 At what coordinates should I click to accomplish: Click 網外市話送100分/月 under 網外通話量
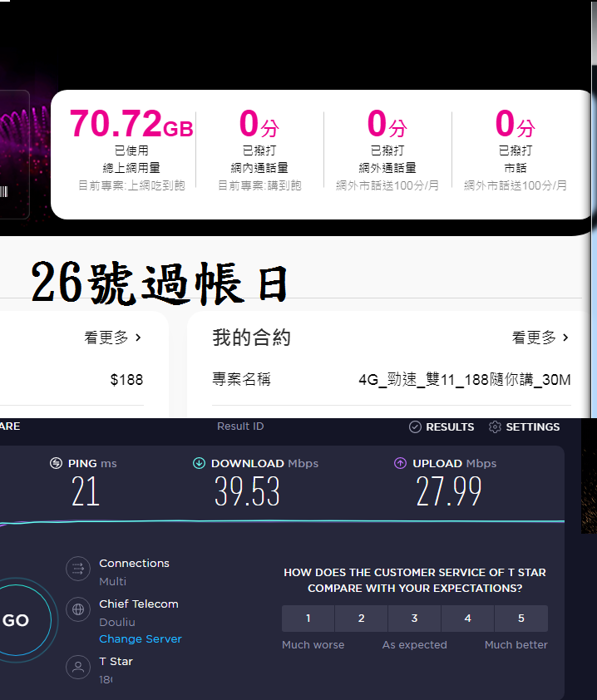[x=387, y=185]
